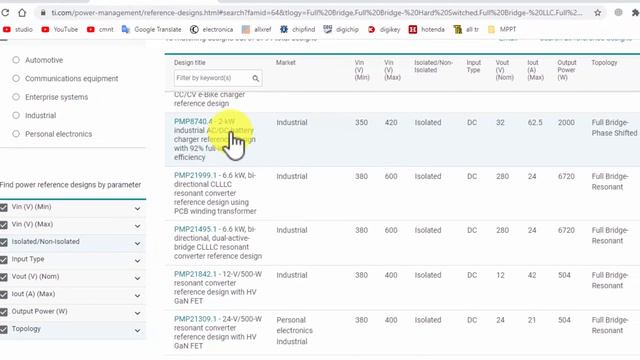Open the digichip bookmark
This screenshot has height=360, width=640.
(x=341, y=29)
